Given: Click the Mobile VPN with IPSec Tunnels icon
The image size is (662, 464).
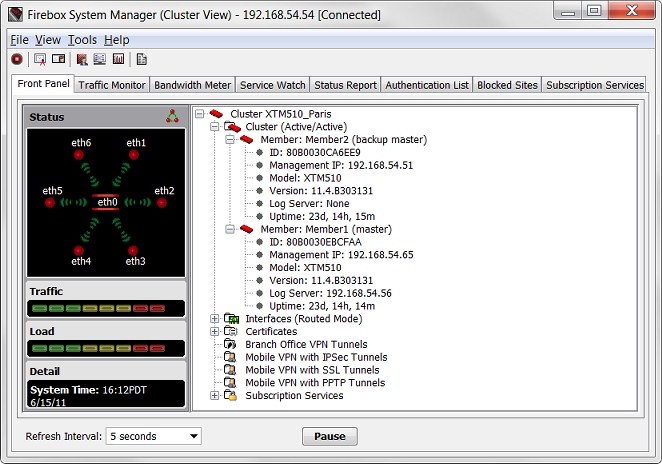Looking at the screenshot, I should pyautogui.click(x=230, y=357).
